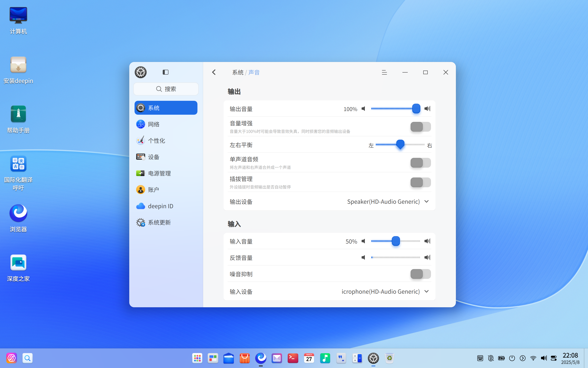Open 个性化 settings in sidebar

(x=166, y=140)
